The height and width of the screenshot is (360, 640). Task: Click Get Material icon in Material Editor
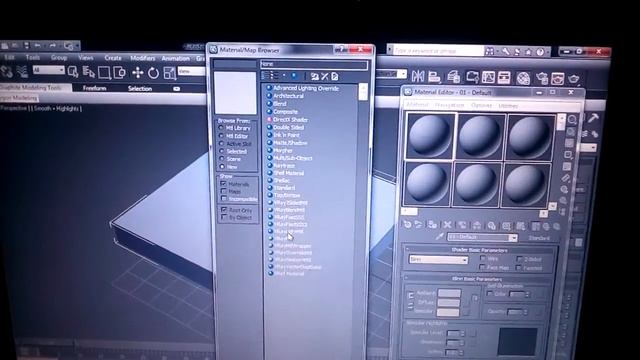pos(407,224)
